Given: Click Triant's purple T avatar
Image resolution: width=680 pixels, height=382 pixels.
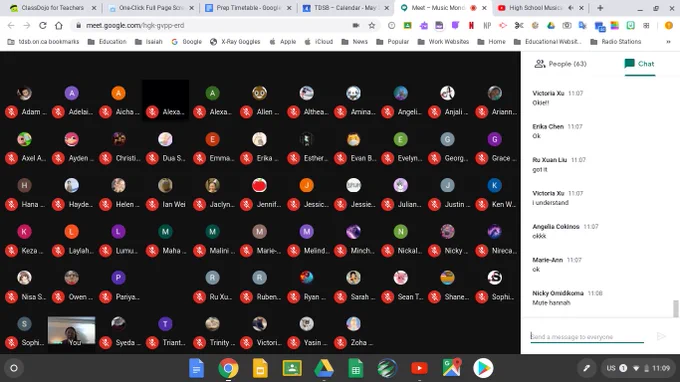Looking at the screenshot, I should click(165, 324).
